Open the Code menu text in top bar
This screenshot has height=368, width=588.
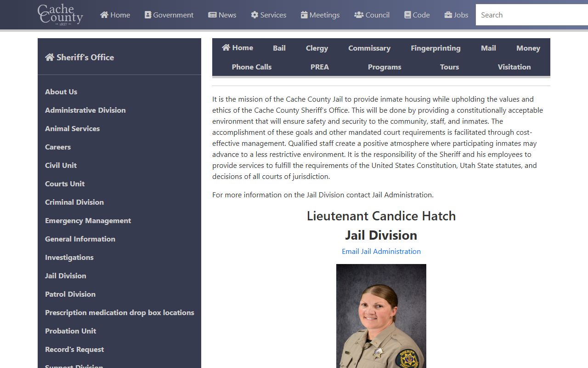tap(421, 15)
